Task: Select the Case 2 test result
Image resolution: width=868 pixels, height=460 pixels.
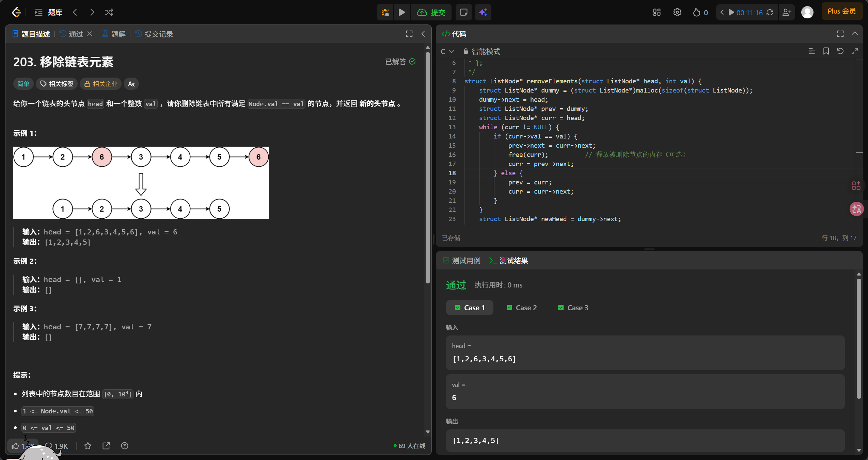Action: tap(522, 308)
